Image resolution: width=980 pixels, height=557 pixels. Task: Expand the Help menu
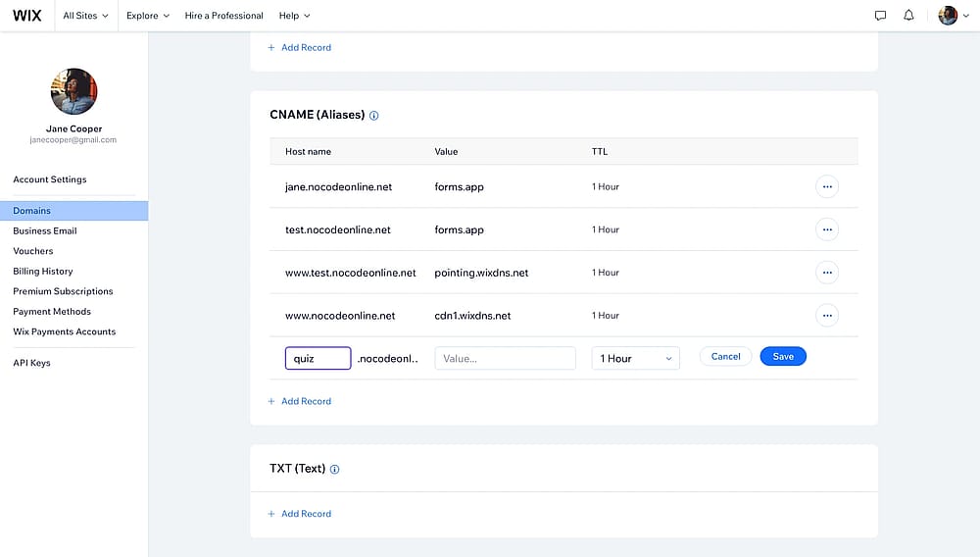coord(294,16)
